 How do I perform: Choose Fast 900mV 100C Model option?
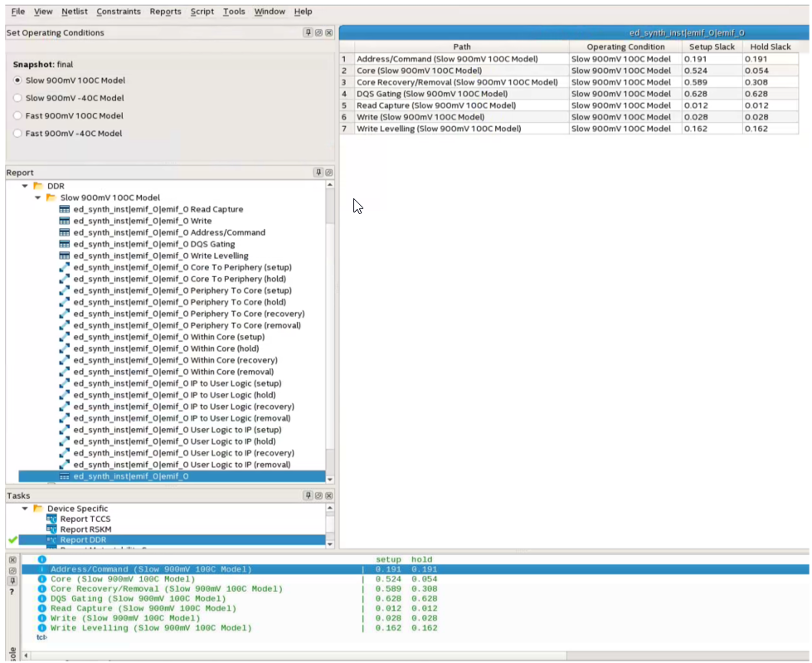point(18,116)
